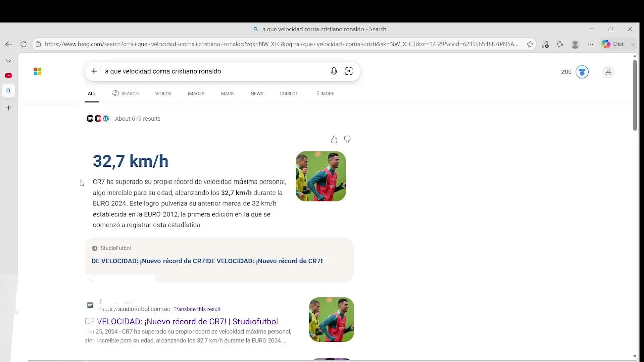Open the browser profile avatar icon

575,44
